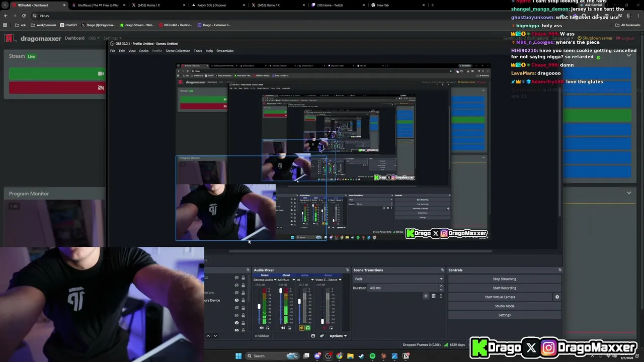Remove scene transition using the trash icon

click(x=433, y=296)
